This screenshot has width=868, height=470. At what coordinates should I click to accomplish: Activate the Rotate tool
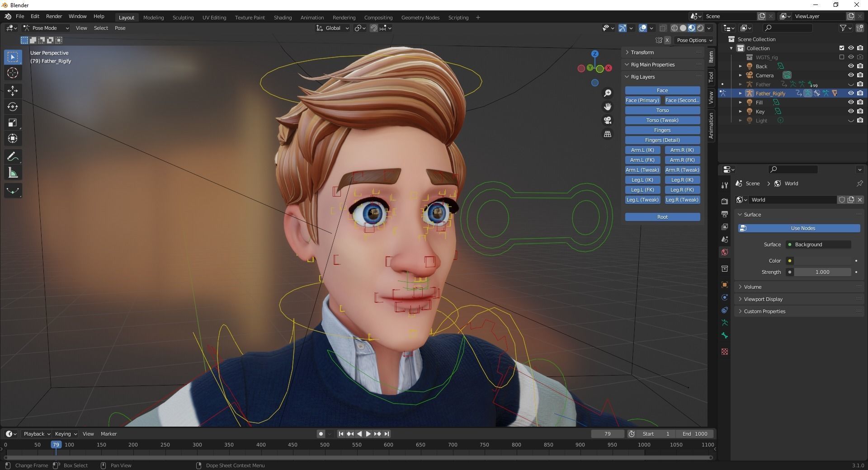(13, 107)
